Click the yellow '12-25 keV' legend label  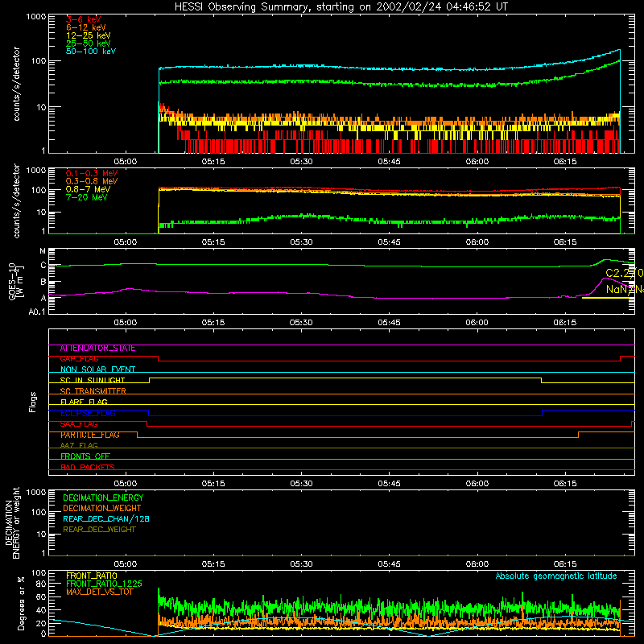89,35
